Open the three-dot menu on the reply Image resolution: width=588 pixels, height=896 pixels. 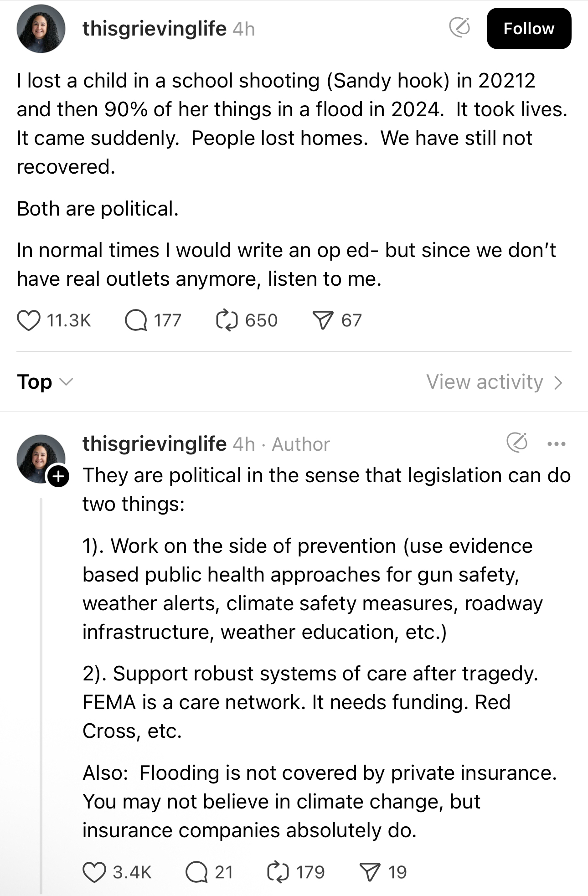tap(557, 444)
